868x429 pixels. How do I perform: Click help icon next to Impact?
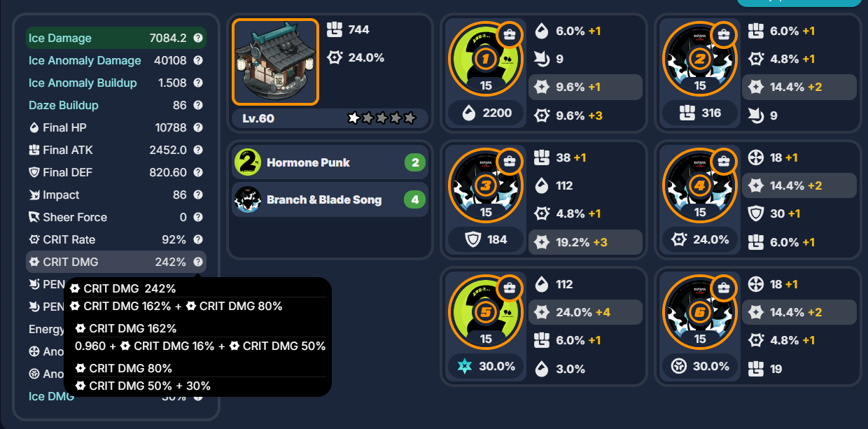(198, 195)
